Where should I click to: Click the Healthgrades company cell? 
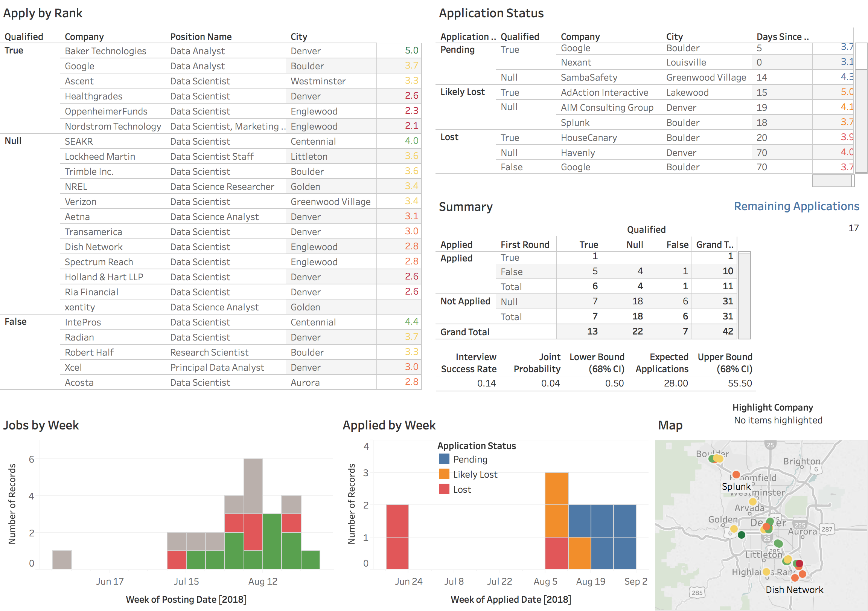click(93, 96)
